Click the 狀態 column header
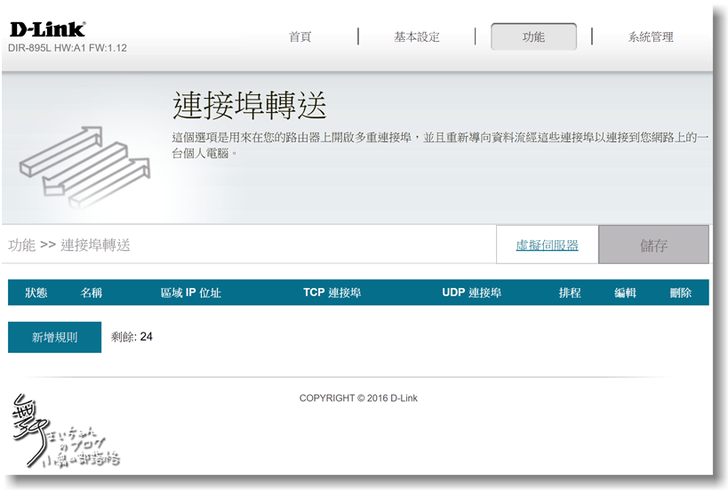Viewport: 728px width, 490px height. coord(36,293)
